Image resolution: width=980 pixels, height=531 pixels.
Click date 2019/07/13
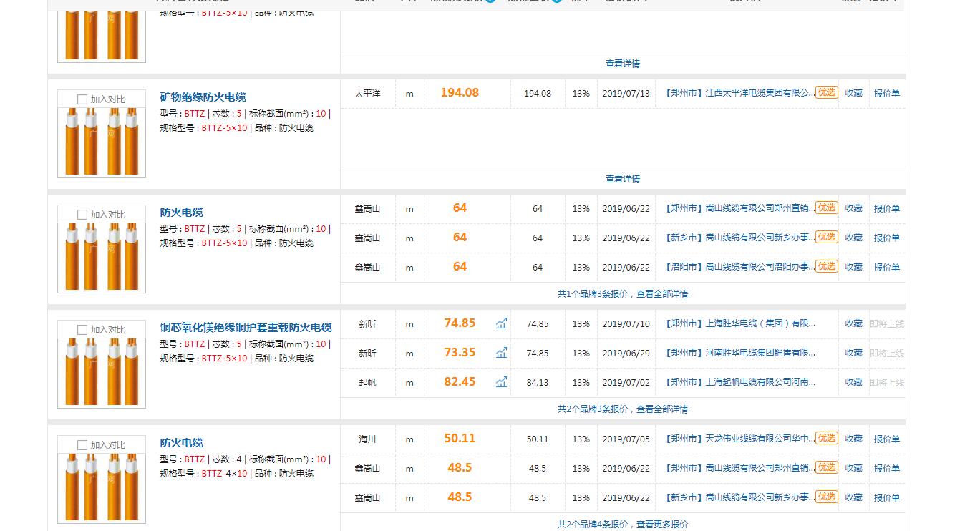626,93
